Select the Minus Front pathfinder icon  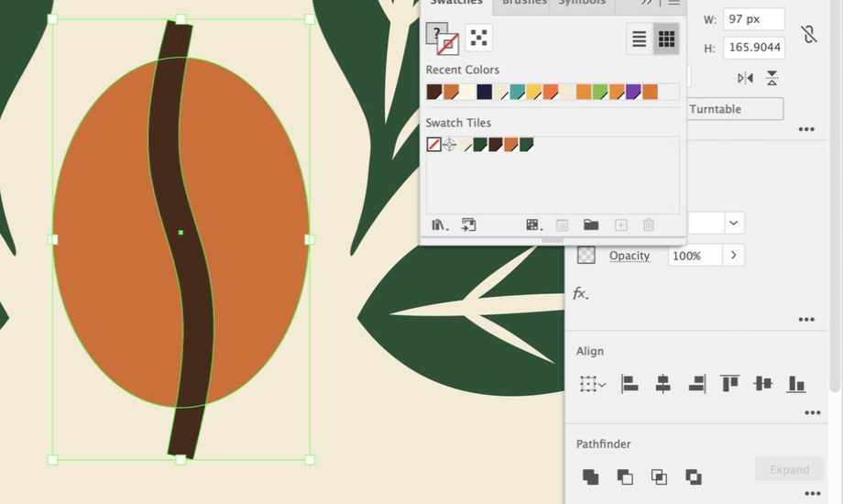click(625, 477)
